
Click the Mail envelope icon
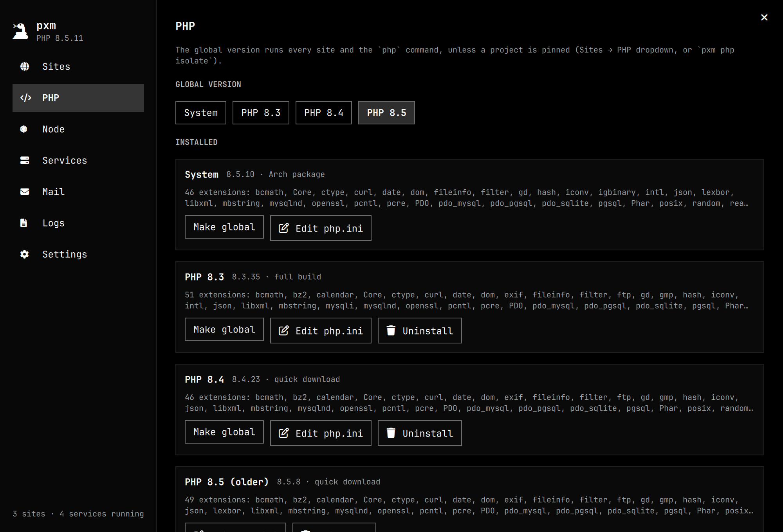pos(25,192)
